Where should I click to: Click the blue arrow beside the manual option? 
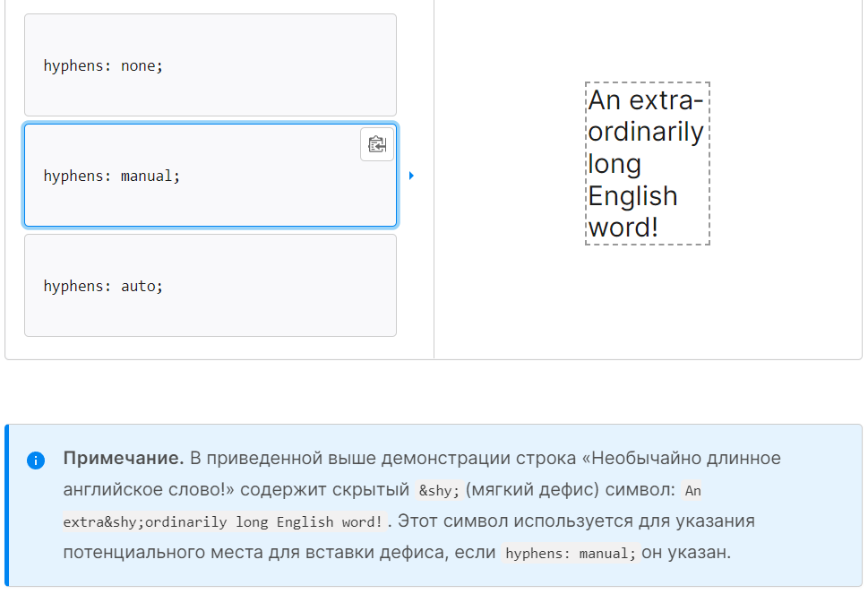coord(411,176)
